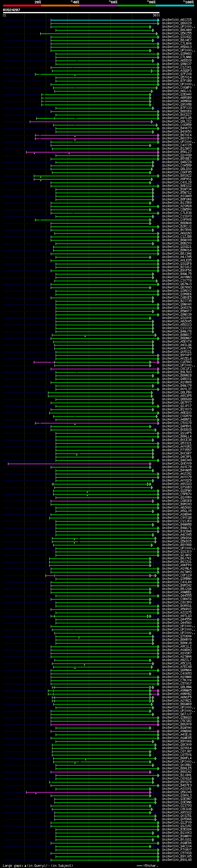The width and height of the screenshot is (197, 868).
Task: Select the cyan alignment bar of UniRef100_A8IZS5
Action: tap(105, 20)
